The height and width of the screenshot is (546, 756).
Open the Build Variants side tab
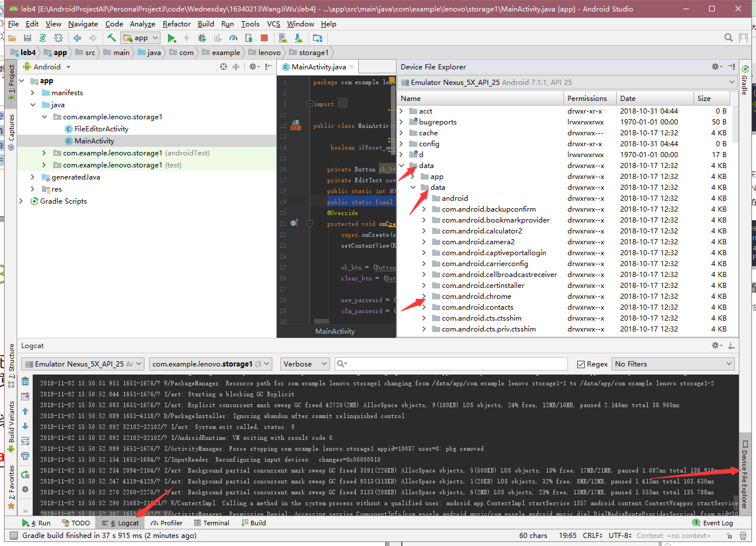click(x=11, y=427)
